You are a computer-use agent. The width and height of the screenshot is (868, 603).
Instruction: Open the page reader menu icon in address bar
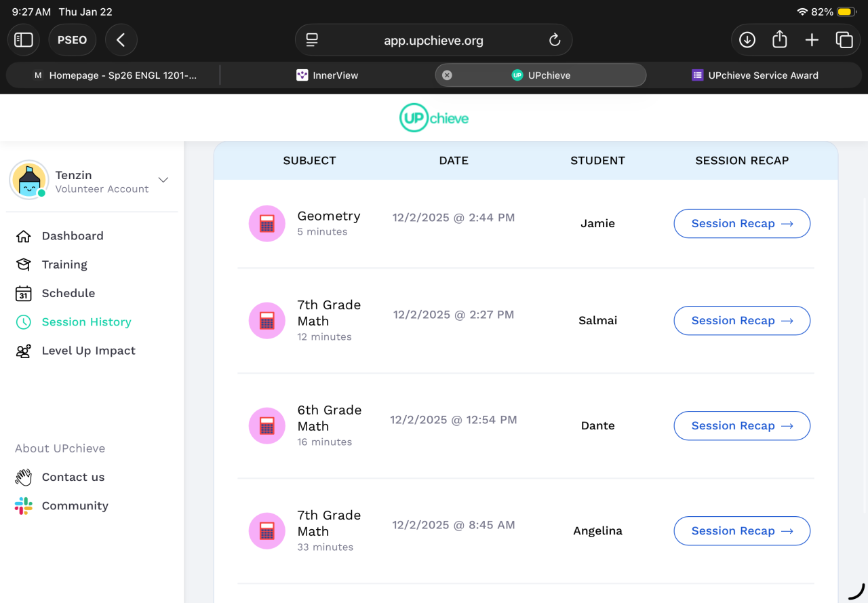pos(312,40)
